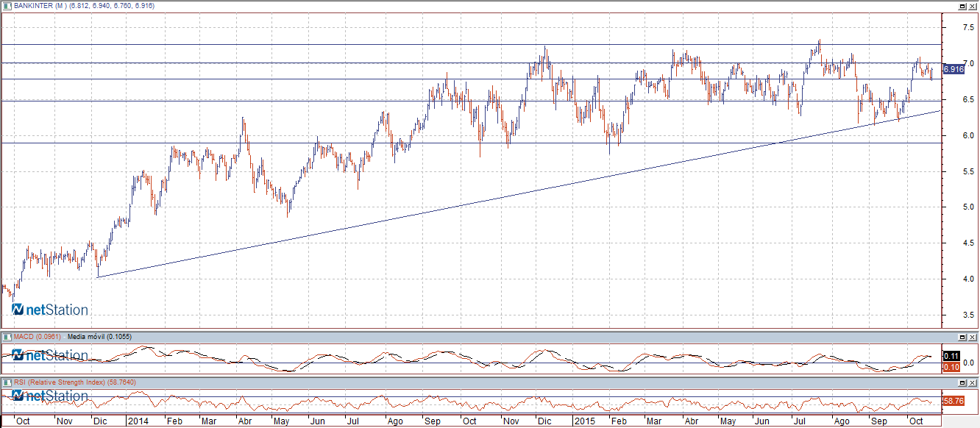Click the 7.5 price axis label

969,27
